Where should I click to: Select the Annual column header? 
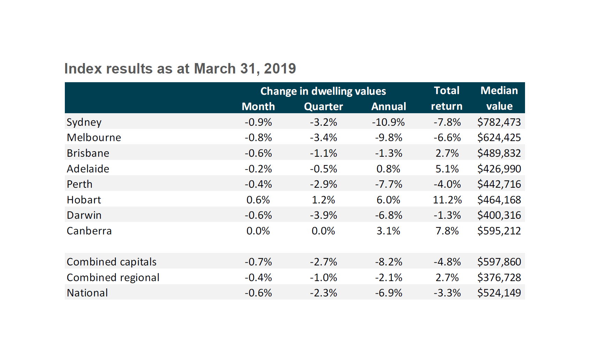tap(388, 107)
